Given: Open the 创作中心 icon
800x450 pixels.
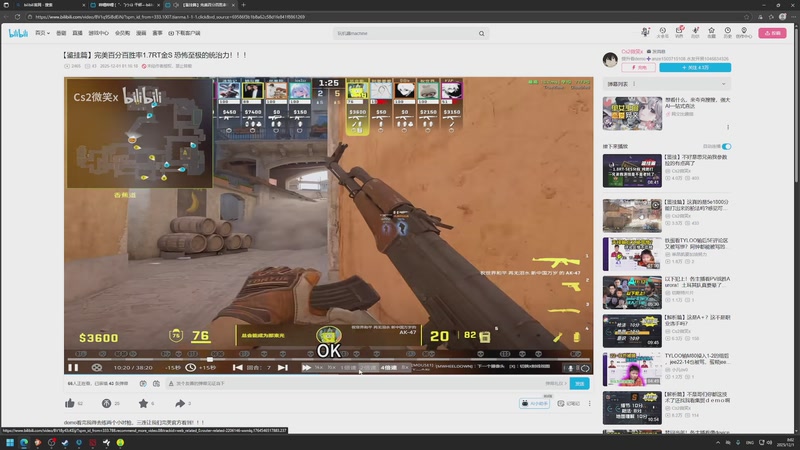Looking at the screenshot, I should (744, 33).
